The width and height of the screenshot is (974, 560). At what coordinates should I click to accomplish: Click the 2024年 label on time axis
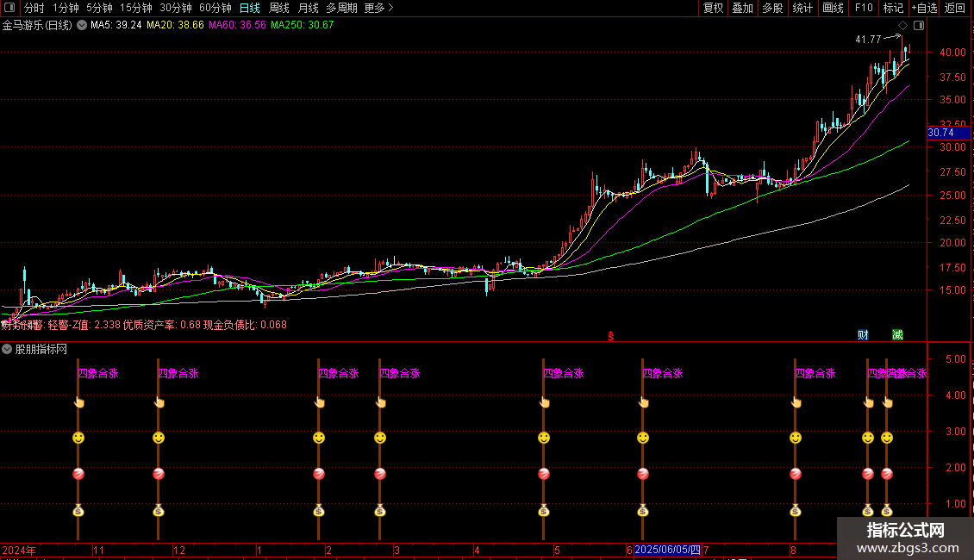pyautogui.click(x=19, y=550)
